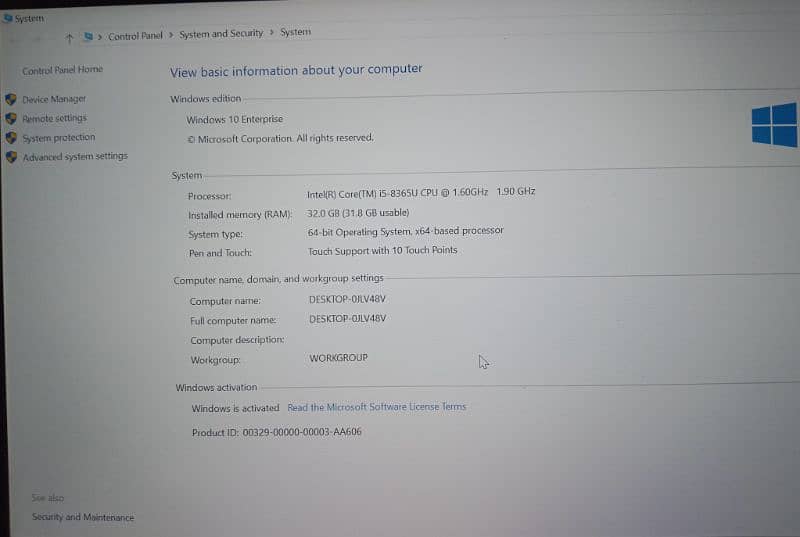
Task: Click View basic information heading
Action: coord(296,70)
